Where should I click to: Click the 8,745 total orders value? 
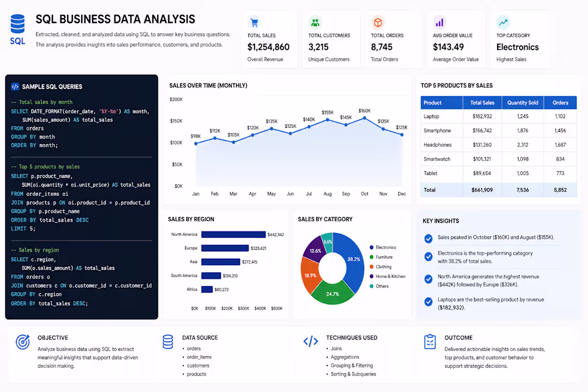click(382, 47)
